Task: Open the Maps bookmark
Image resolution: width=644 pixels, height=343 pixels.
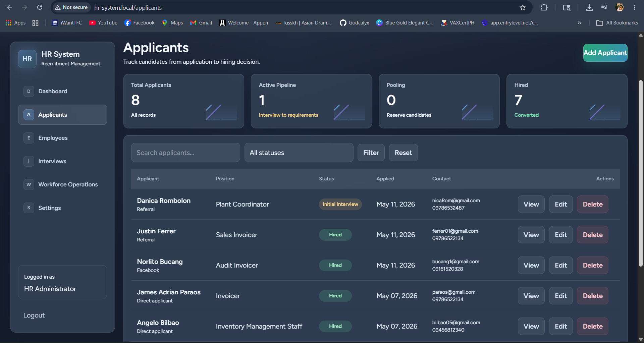Action: [x=172, y=23]
